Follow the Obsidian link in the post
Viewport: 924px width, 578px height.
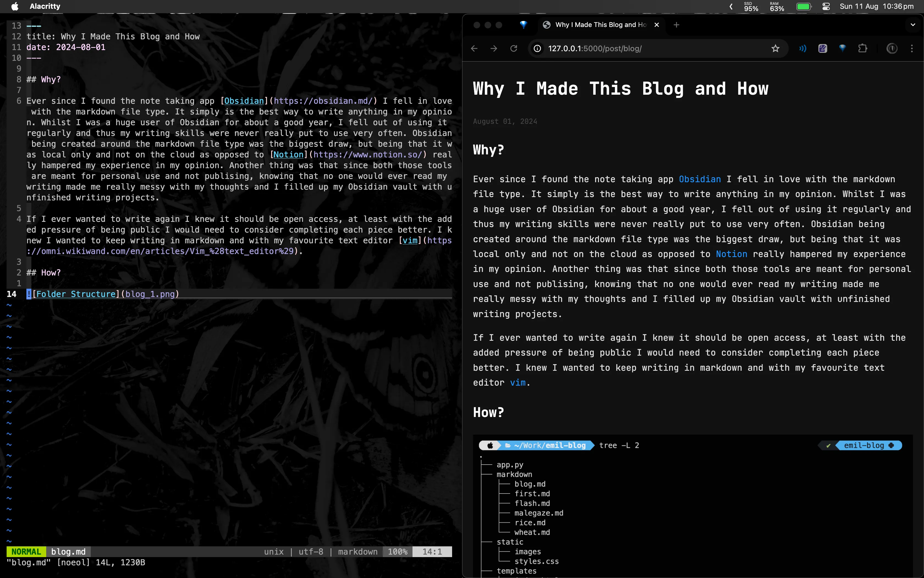700,179
